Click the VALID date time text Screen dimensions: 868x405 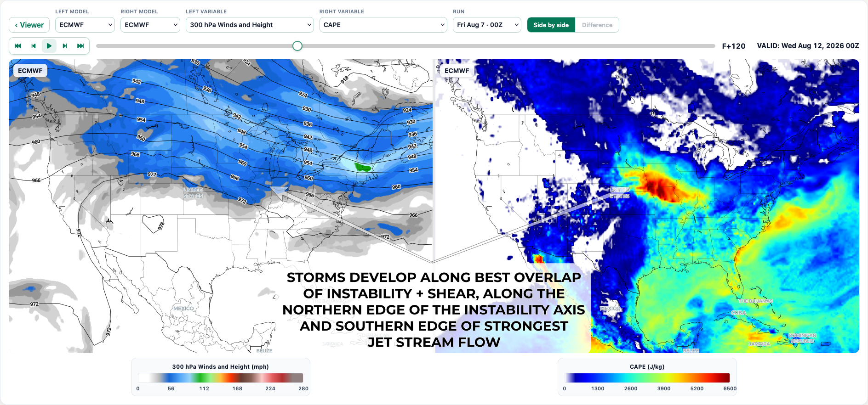[808, 46]
